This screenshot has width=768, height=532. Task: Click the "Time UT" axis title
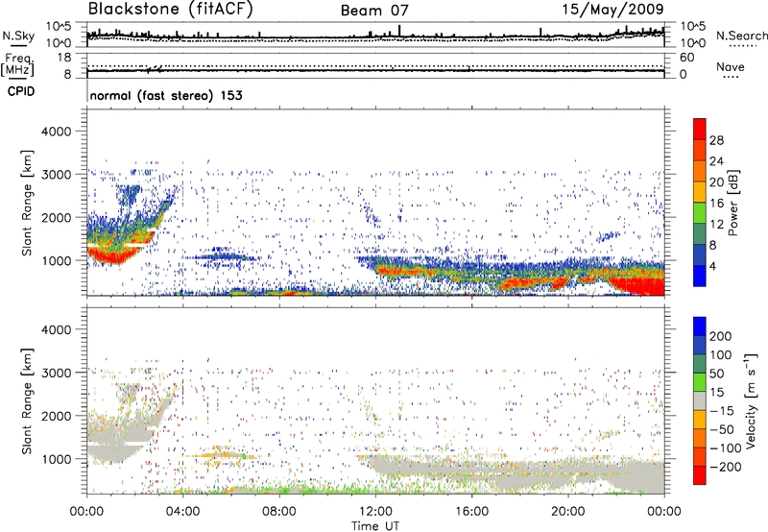pyautogui.click(x=375, y=526)
